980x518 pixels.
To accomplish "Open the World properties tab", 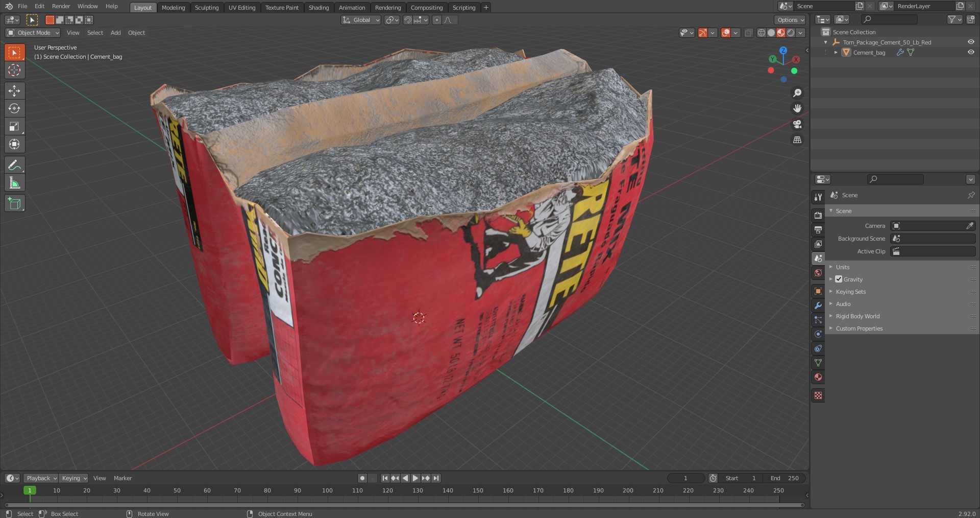I will pyautogui.click(x=818, y=273).
